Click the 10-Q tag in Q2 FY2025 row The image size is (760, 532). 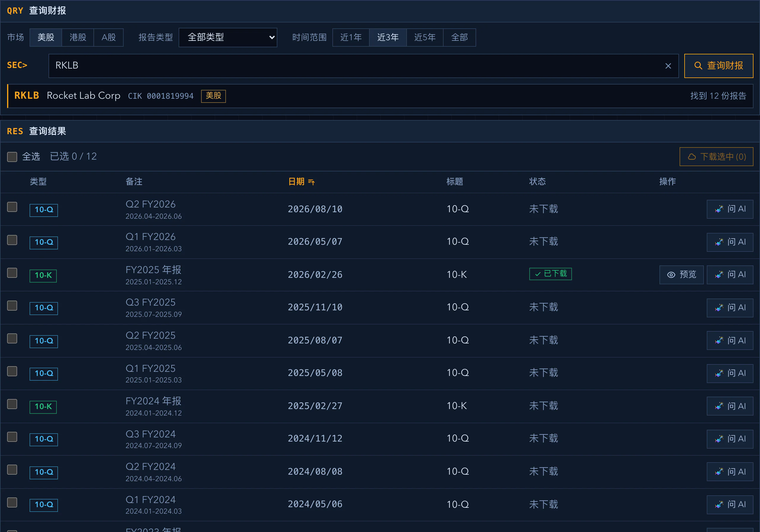click(44, 341)
